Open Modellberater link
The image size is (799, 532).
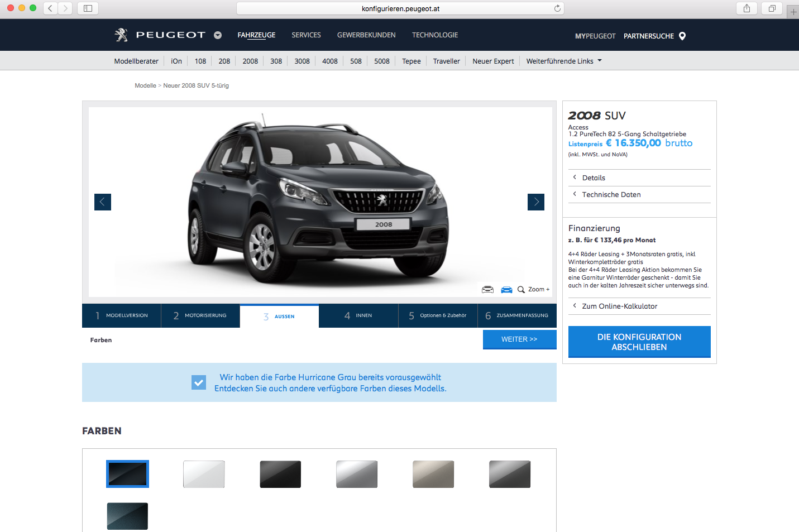click(x=136, y=61)
